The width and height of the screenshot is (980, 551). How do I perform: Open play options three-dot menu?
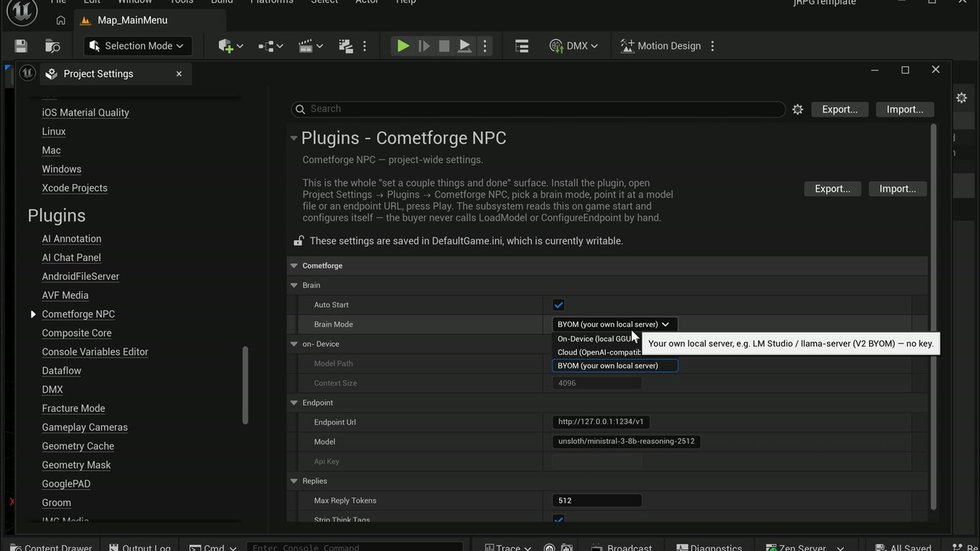[x=485, y=46]
